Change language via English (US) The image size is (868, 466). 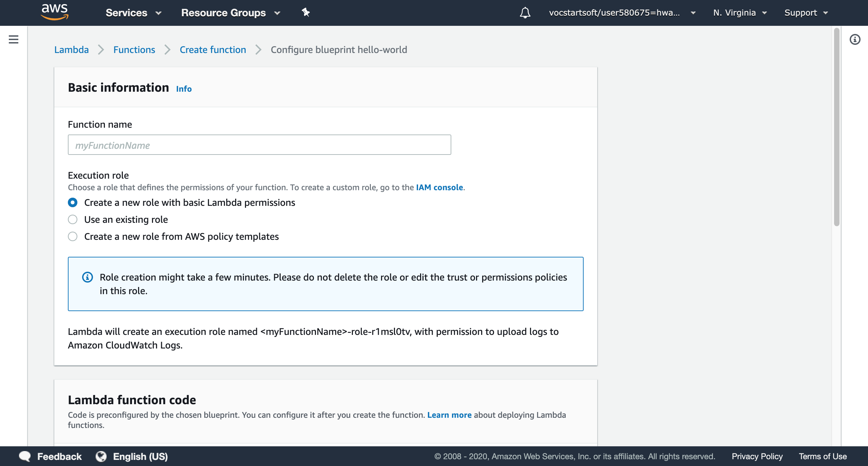click(140, 456)
